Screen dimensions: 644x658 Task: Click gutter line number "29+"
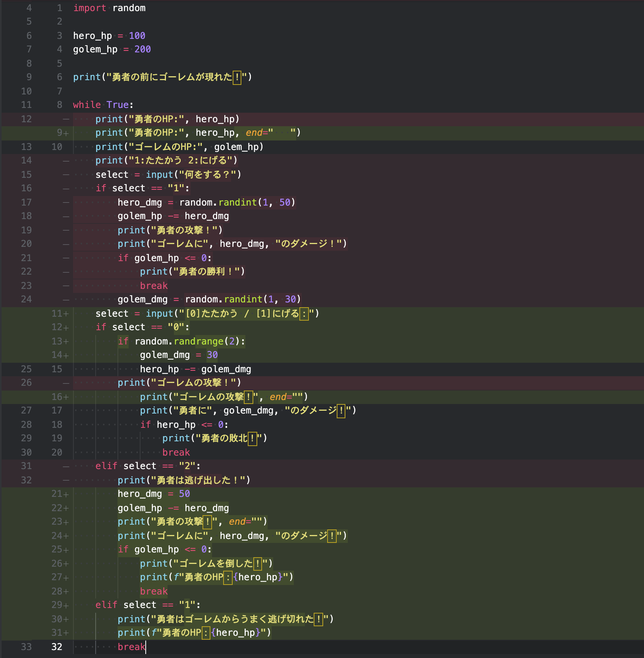point(60,605)
